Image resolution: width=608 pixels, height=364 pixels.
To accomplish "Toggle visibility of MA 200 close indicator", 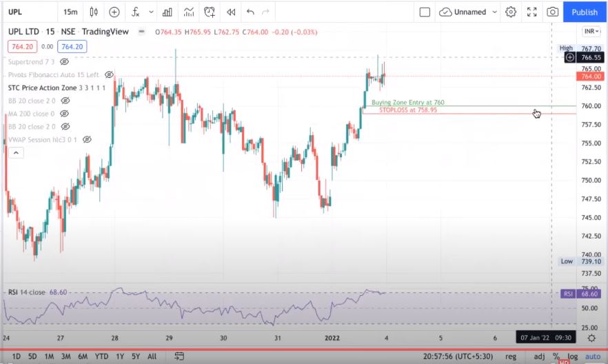I will [65, 114].
